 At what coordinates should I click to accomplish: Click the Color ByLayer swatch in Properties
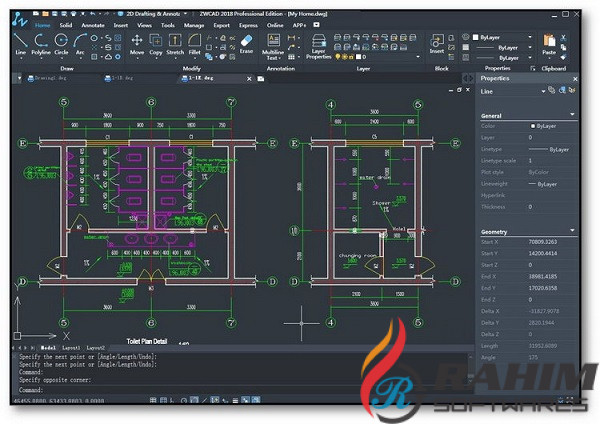534,125
